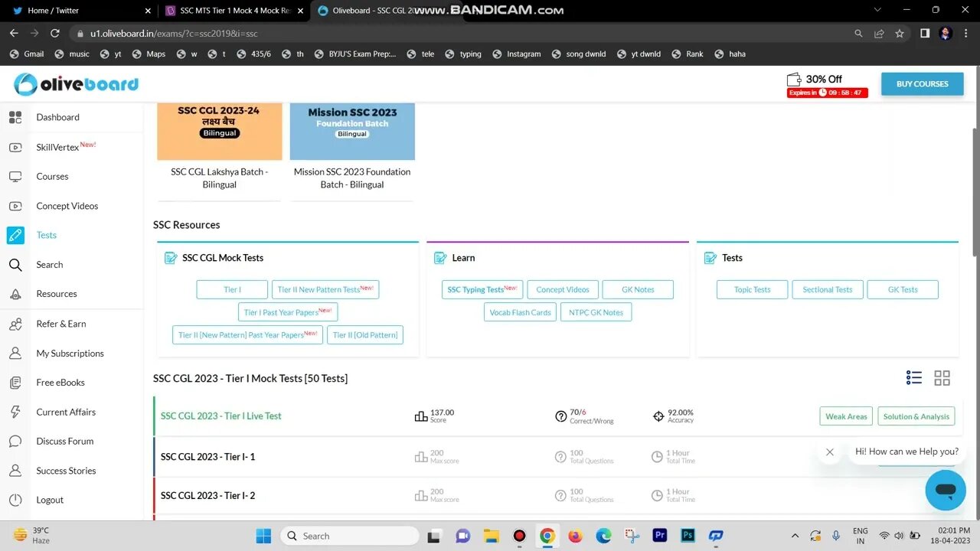Click the page vertical scrollbar

tap(975, 191)
